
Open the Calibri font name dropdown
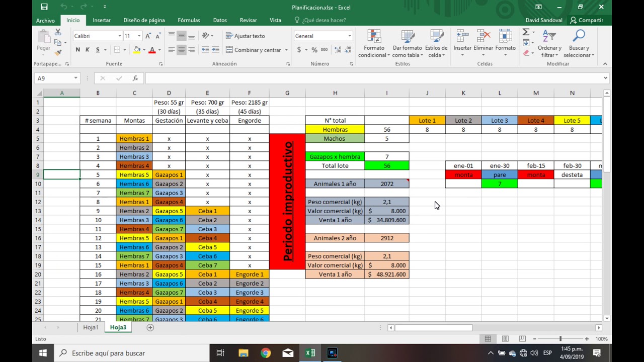point(120,36)
